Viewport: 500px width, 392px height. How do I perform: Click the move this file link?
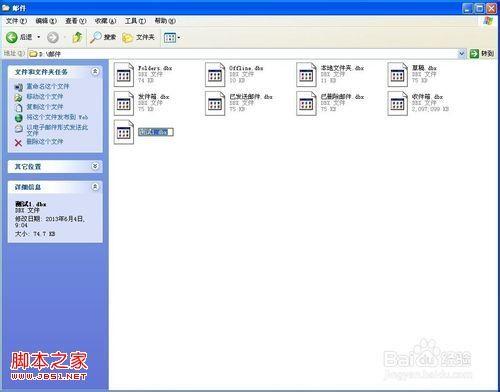(45, 97)
